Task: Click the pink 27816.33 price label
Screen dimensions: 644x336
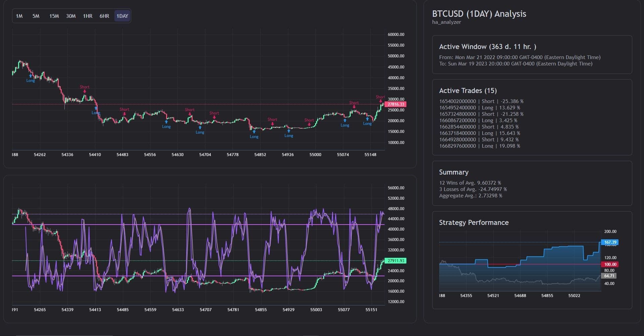Action: point(395,104)
